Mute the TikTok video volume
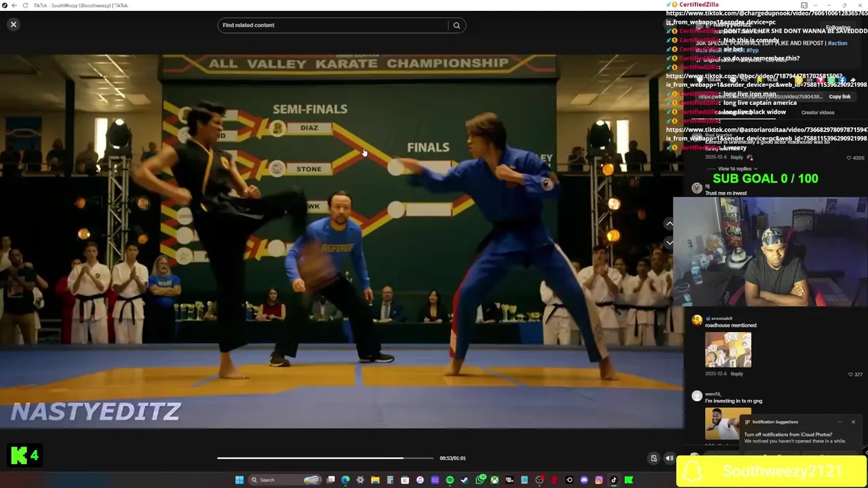868x488 pixels. [669, 458]
